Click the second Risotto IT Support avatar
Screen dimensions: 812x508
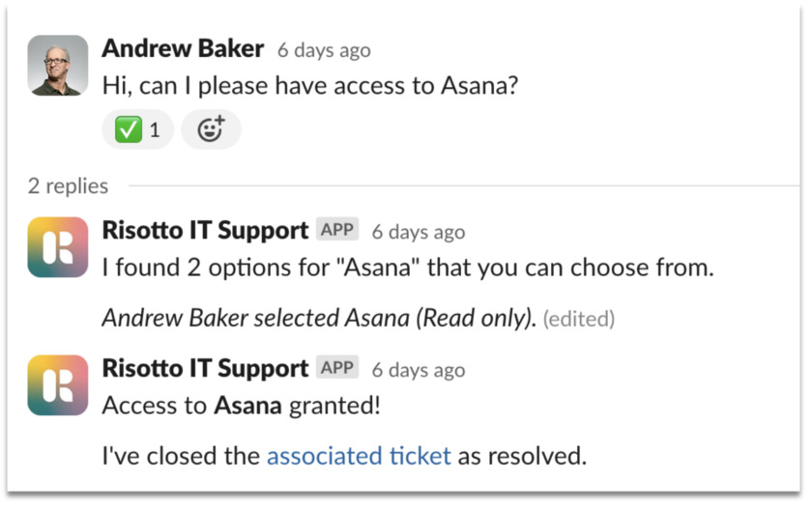(57, 385)
